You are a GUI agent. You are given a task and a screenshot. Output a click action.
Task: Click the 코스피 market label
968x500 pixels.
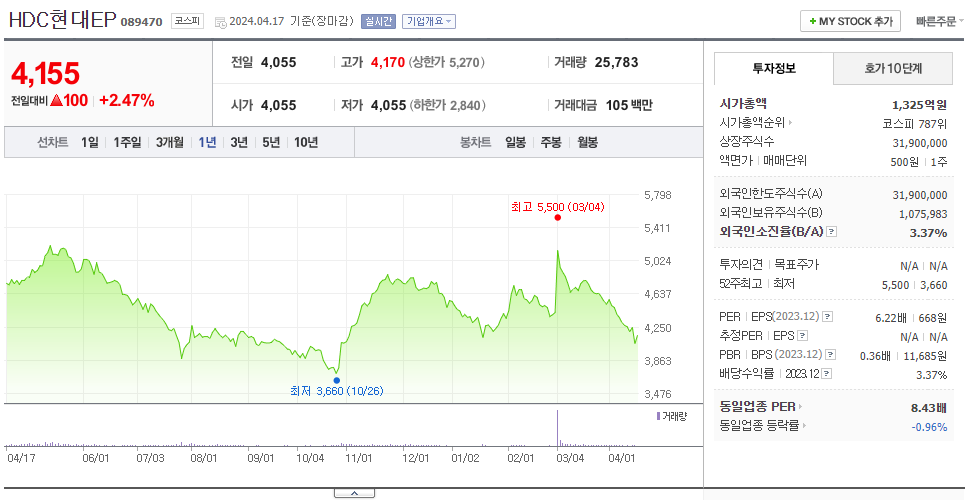coord(187,21)
